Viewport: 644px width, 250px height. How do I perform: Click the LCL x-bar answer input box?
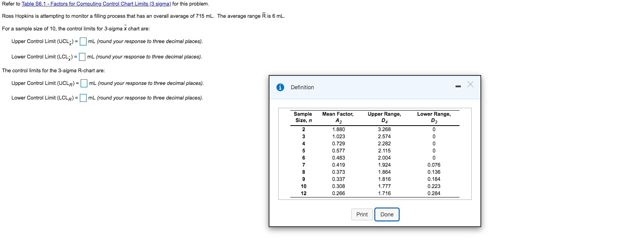[82, 57]
